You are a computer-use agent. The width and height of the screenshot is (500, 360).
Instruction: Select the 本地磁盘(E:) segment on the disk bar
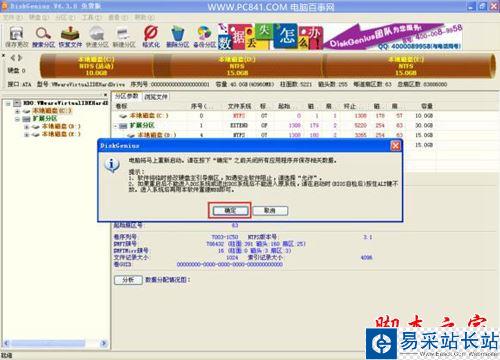[x=408, y=66]
